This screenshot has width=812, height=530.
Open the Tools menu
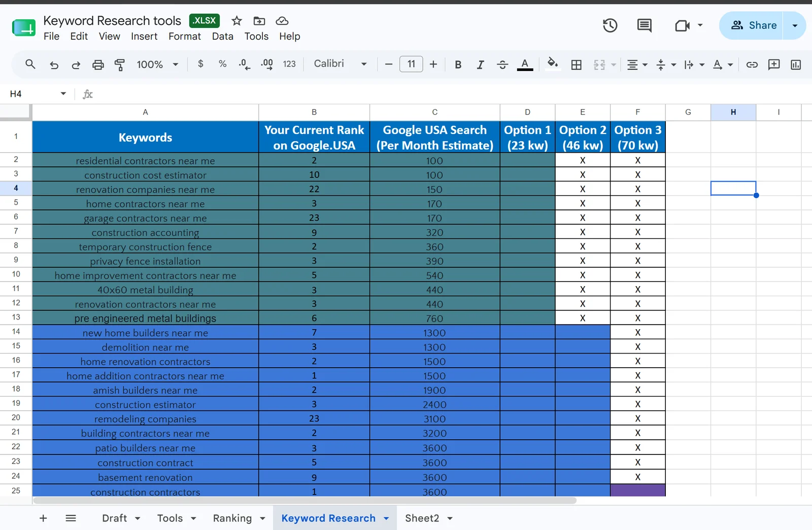click(256, 37)
